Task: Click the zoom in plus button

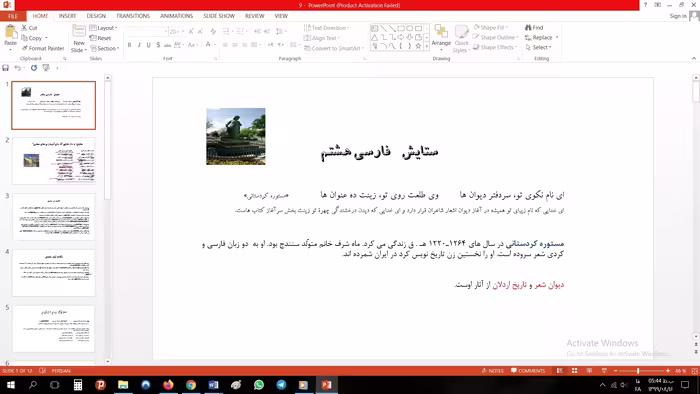Action: coord(668,371)
